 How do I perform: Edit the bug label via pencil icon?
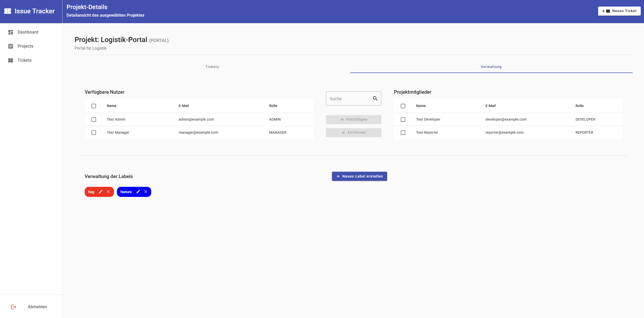coord(101,192)
